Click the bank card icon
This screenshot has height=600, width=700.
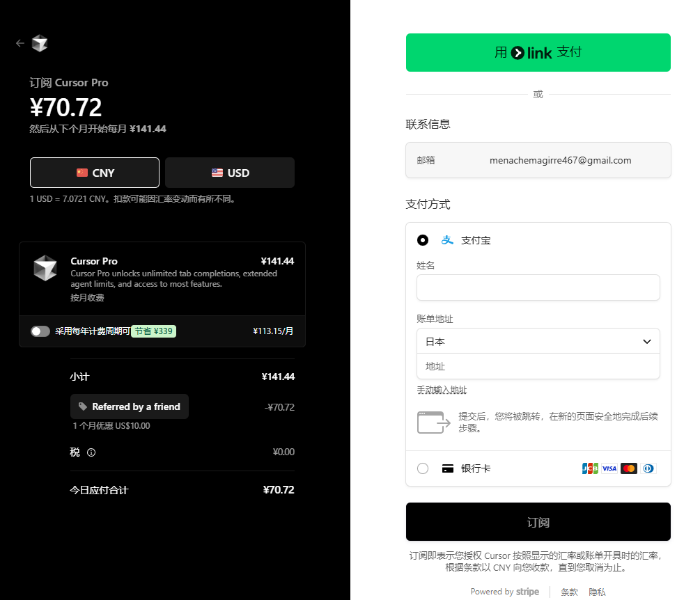coord(448,468)
